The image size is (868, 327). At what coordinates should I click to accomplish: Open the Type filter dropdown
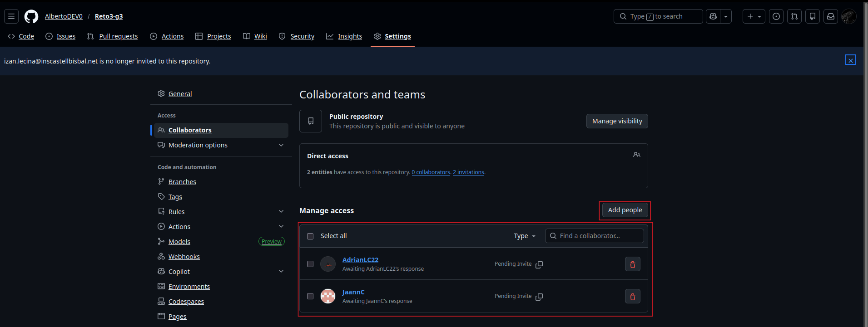pos(525,236)
